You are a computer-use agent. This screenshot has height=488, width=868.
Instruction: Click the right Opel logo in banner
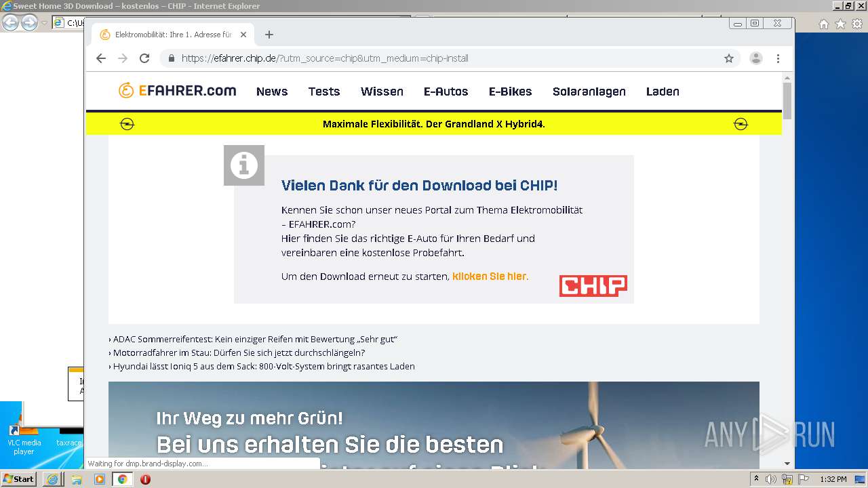click(741, 124)
